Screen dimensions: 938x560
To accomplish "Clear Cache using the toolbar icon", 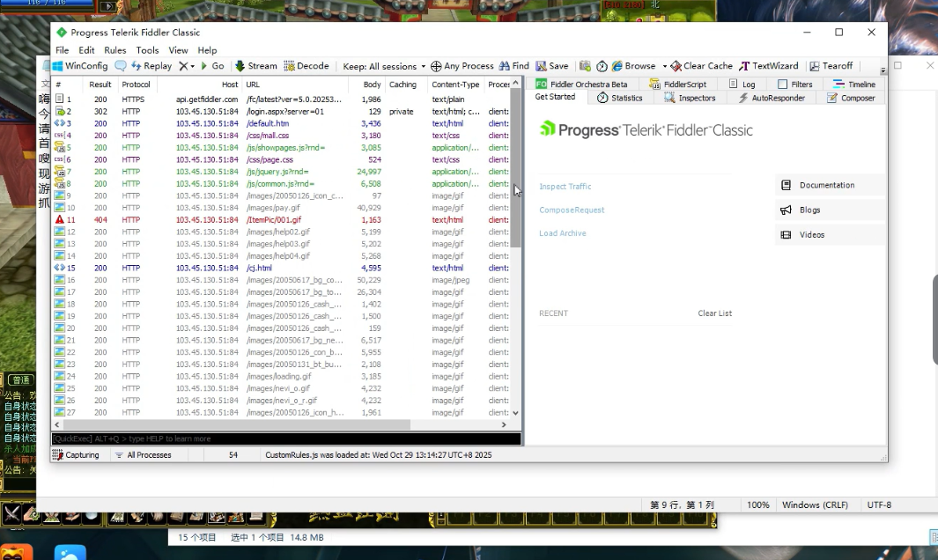I will pos(701,66).
